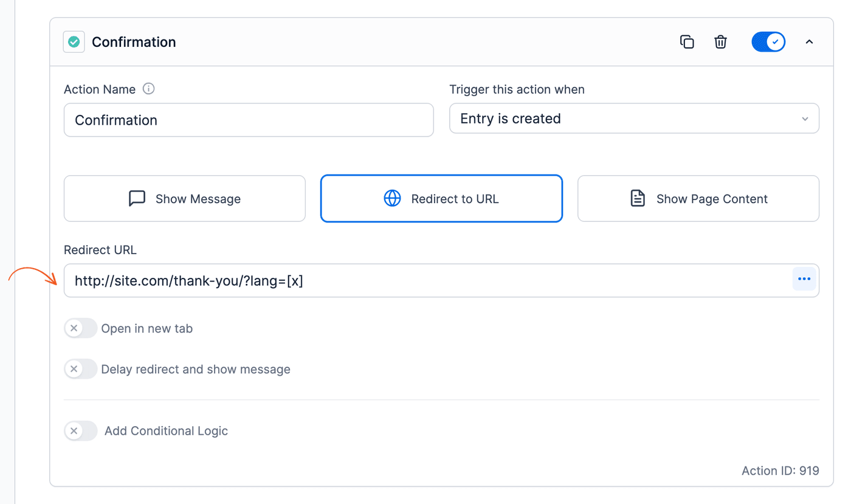Image resolution: width=851 pixels, height=504 pixels.
Task: Click the Action ID: 919 text
Action: point(780,471)
